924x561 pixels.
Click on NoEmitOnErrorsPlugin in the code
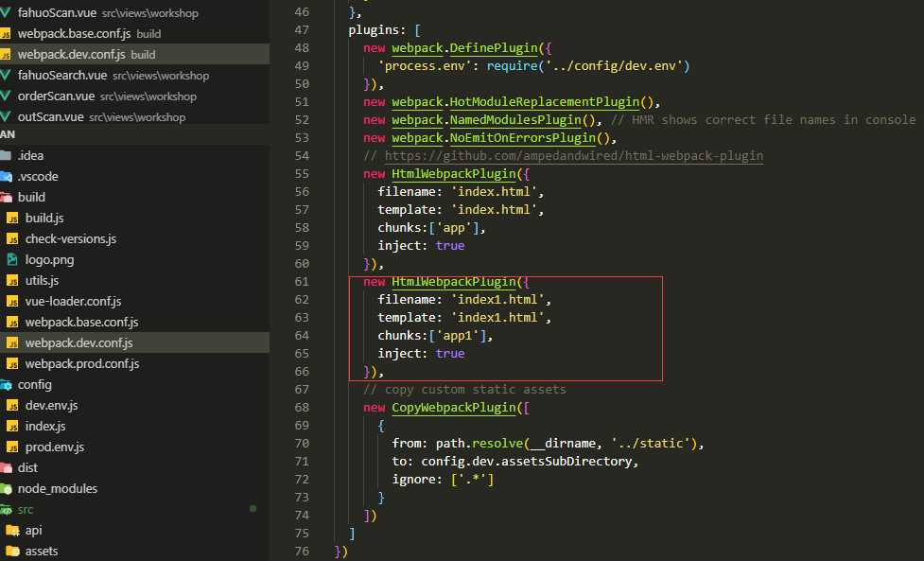coord(523,138)
